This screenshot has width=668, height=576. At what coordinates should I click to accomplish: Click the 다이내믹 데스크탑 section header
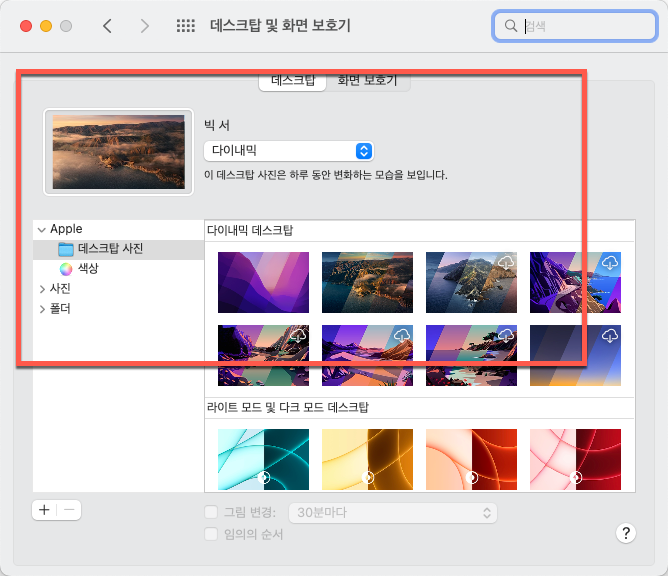coord(250,230)
